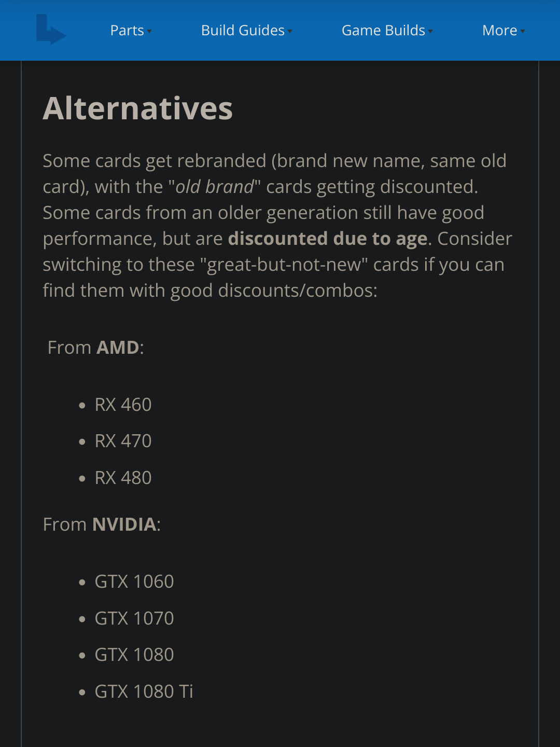560x747 pixels.
Task: Click the GTX 1060 list item
Action: point(134,582)
